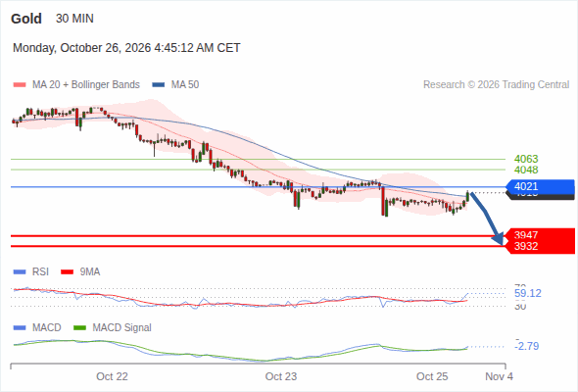Click the MA 20 + Bollinger Bands legend label
578x392 pixels.
click(86, 85)
